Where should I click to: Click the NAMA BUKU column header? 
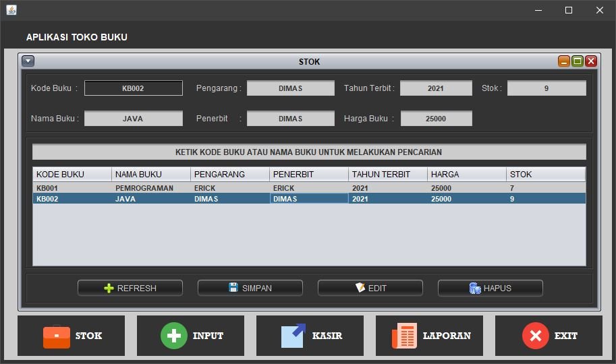coord(150,175)
